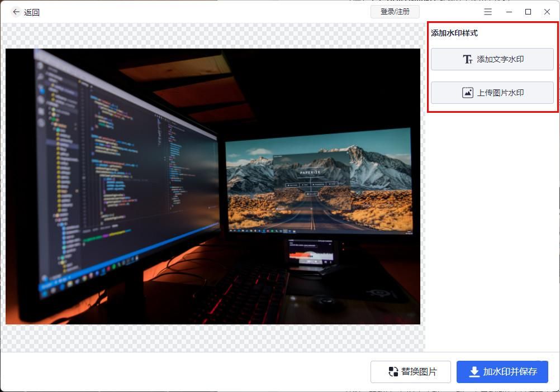The width and height of the screenshot is (560, 392).
Task: Click the download icon in 加水印并保存
Action: pos(474,371)
